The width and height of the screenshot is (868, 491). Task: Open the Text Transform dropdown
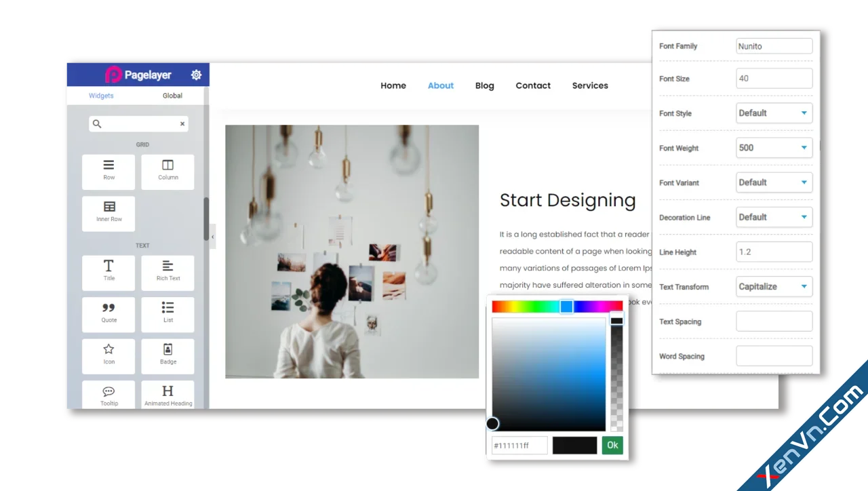[774, 286]
